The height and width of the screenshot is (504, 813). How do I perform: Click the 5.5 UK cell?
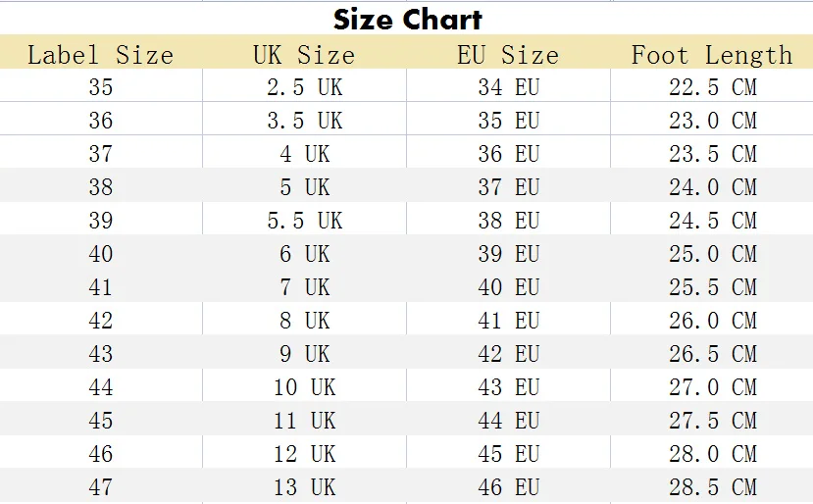click(304, 221)
